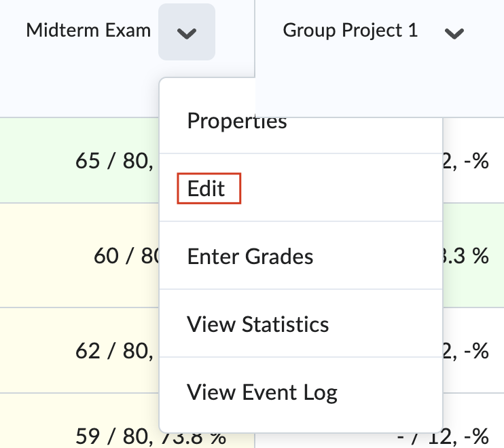
Task: Click empty header area beneath Midterm Exam title
Action: point(79,90)
